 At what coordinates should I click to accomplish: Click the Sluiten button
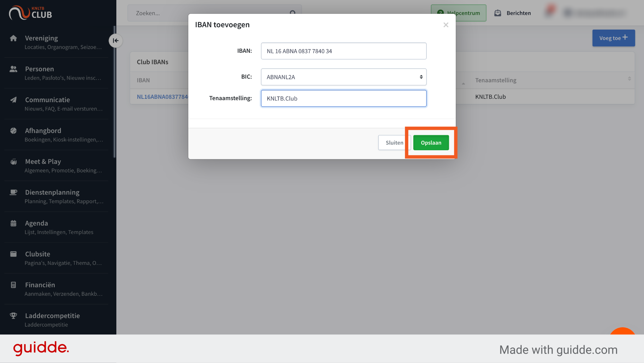click(394, 143)
